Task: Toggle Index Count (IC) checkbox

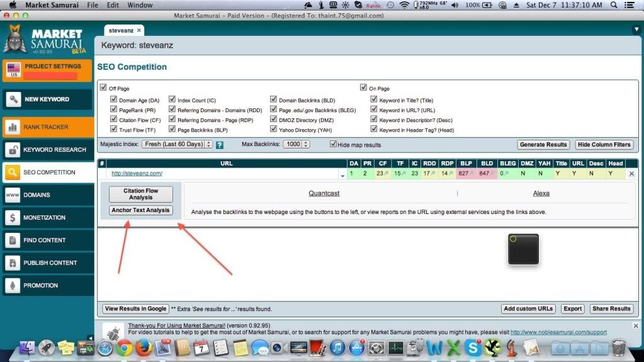Action: click(172, 99)
